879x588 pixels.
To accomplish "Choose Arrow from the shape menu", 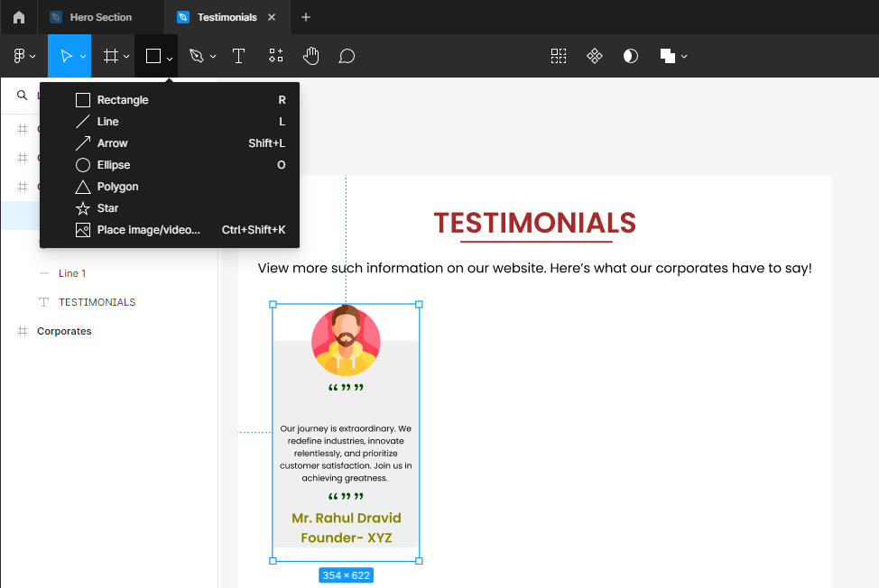I will 170,143.
